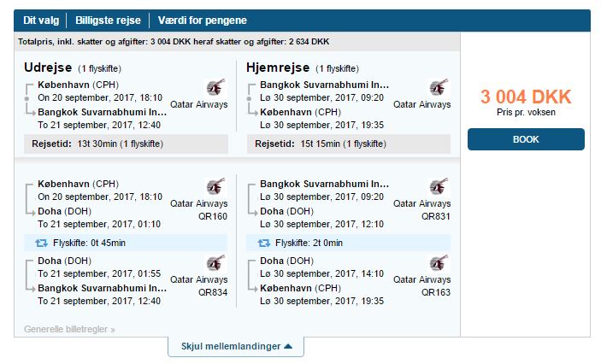
Task: Click the Totalpris taxes summary line
Action: click(174, 41)
